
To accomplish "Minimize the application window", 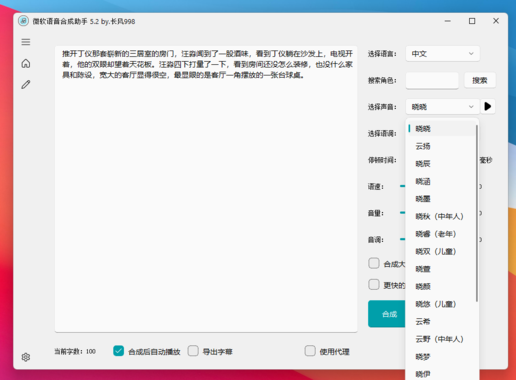I will pos(448,21).
